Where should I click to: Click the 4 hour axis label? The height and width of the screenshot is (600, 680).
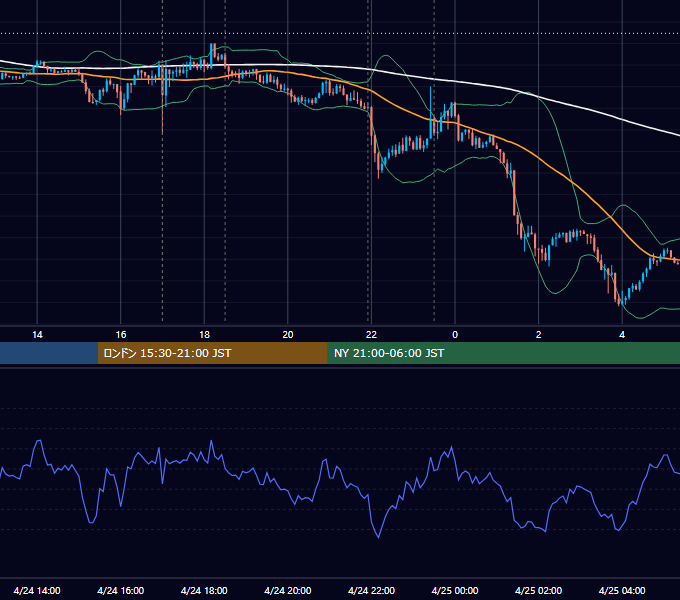(x=622, y=335)
